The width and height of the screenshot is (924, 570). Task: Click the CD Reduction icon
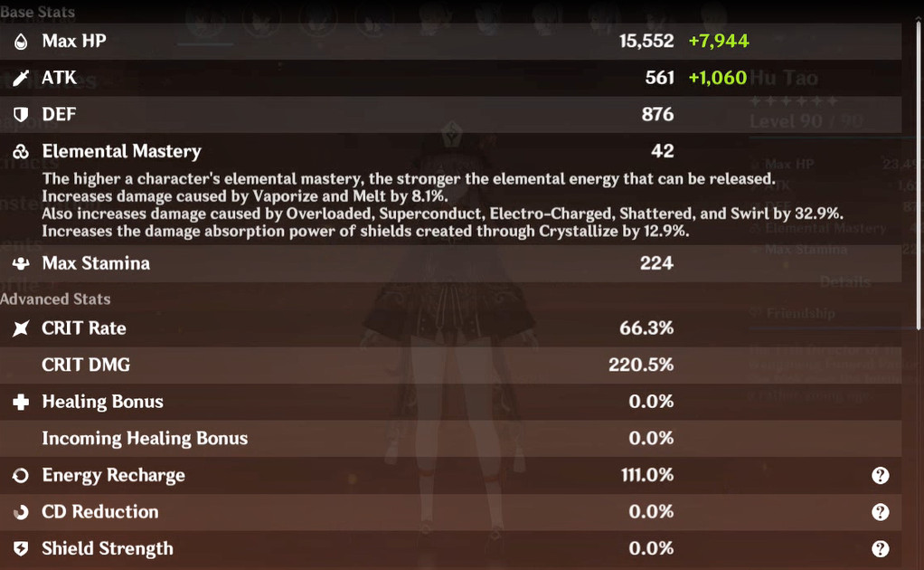21,512
